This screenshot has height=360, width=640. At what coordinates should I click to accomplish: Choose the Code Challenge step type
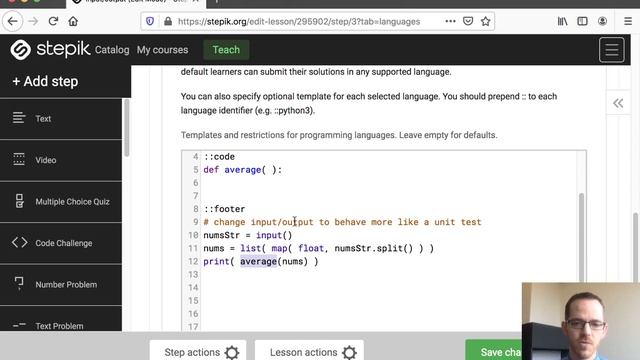(61, 243)
